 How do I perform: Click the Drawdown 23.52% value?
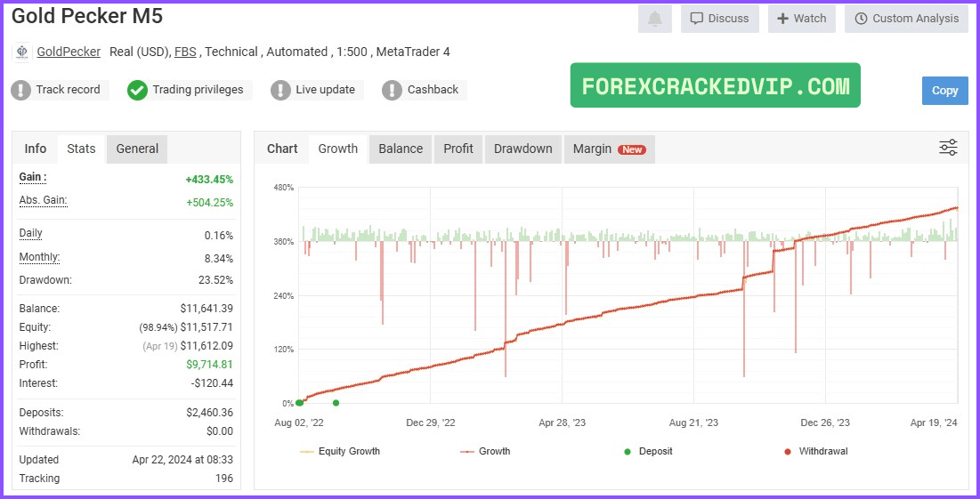point(215,280)
